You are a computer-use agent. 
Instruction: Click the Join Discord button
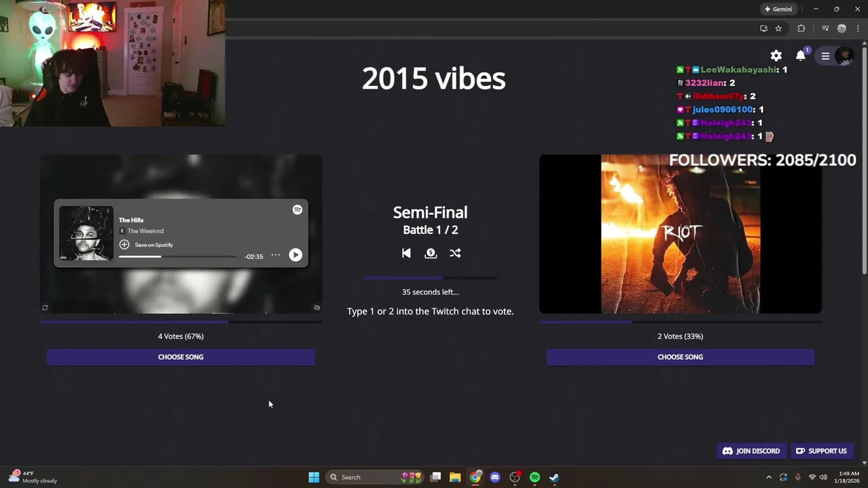pyautogui.click(x=751, y=451)
